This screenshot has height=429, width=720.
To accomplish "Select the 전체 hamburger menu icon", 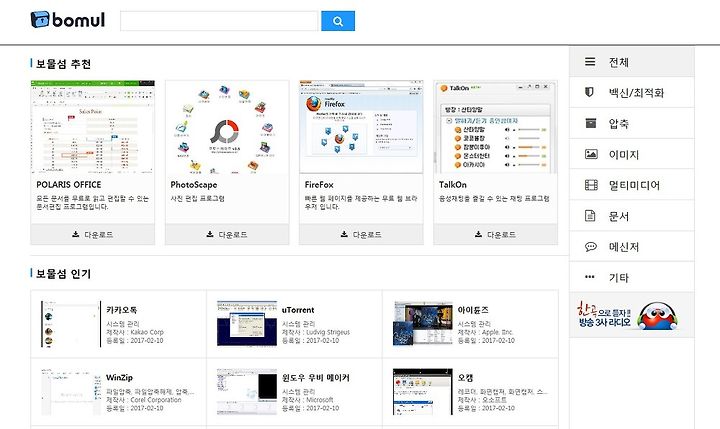I will (x=590, y=62).
